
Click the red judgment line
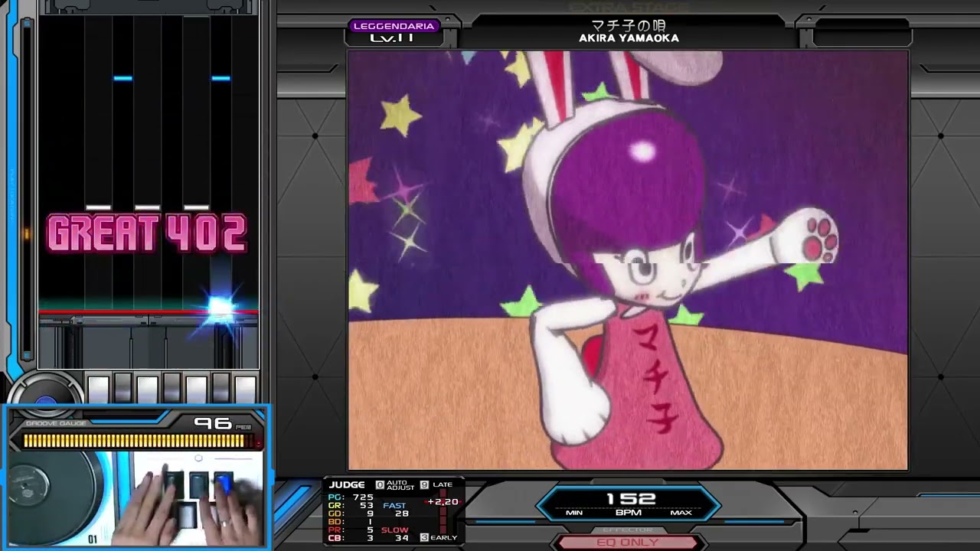(149, 312)
